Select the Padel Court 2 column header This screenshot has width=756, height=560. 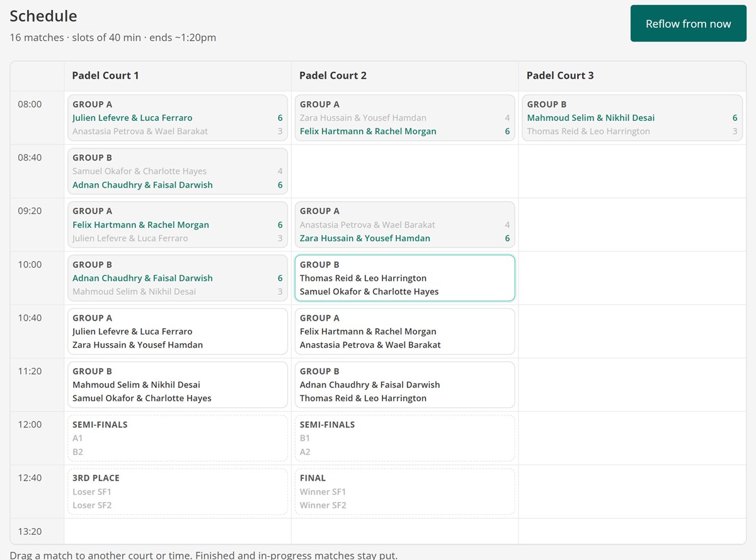(404, 76)
